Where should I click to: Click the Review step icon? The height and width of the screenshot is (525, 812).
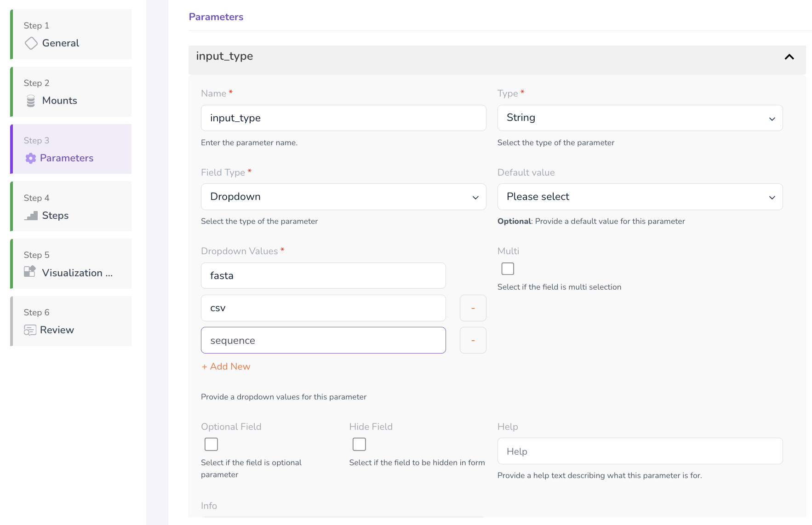tap(30, 330)
